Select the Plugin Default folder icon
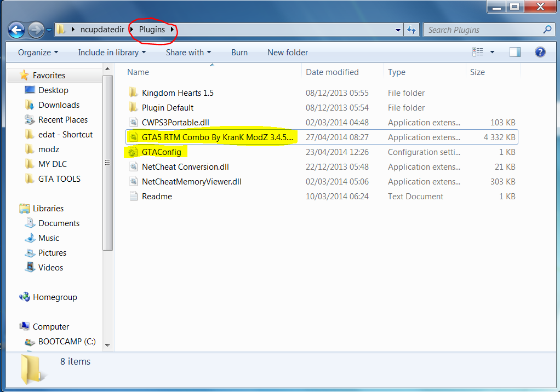Image resolution: width=560 pixels, height=392 pixels. click(133, 107)
